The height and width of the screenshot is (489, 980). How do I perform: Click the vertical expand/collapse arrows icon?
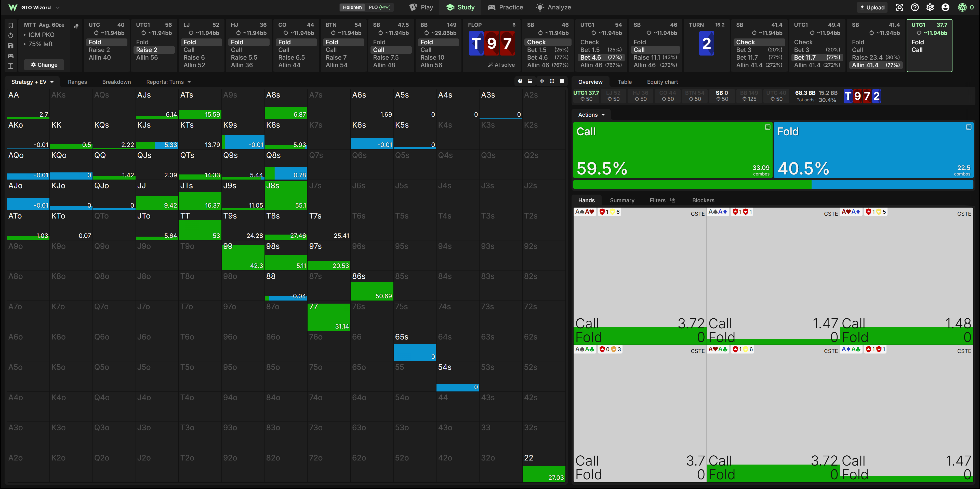pos(11,66)
